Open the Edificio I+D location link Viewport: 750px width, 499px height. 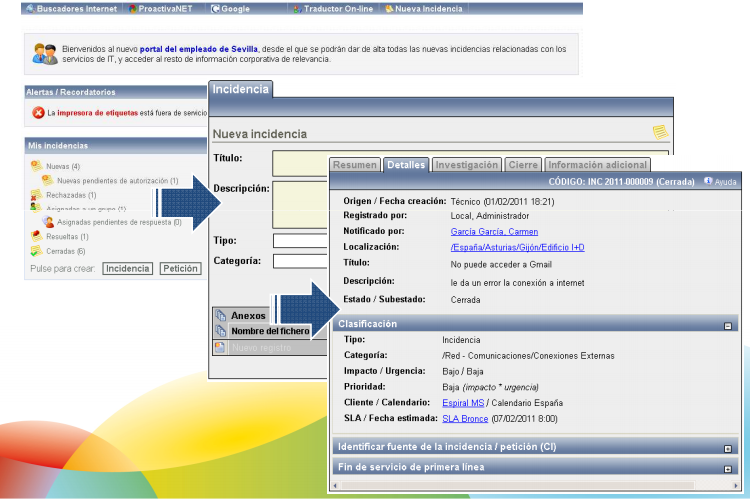pos(518,247)
